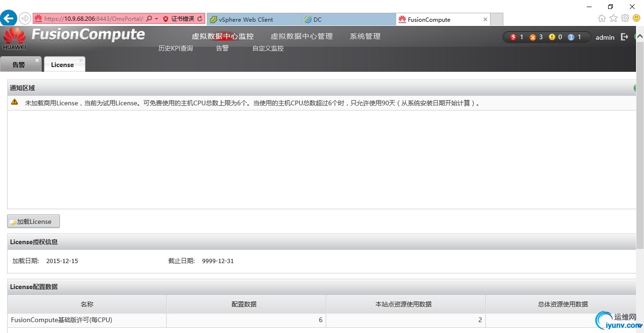
Task: Click the favorites star icon
Action: (613, 18)
